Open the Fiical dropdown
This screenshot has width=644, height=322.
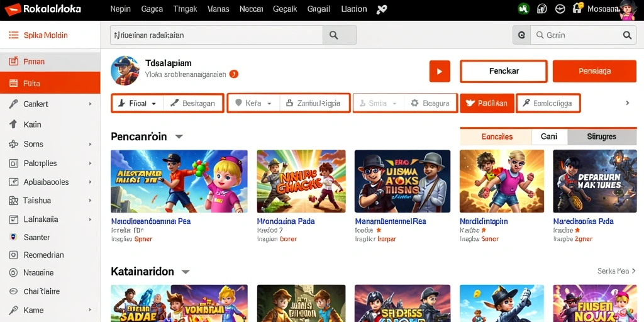coord(138,103)
